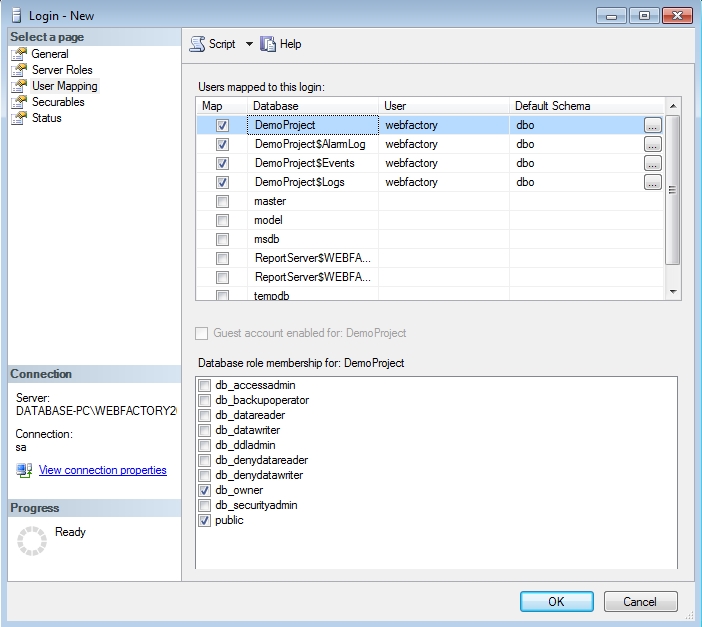
Task: Click the Help toolbar icon
Action: pyautogui.click(x=268, y=44)
